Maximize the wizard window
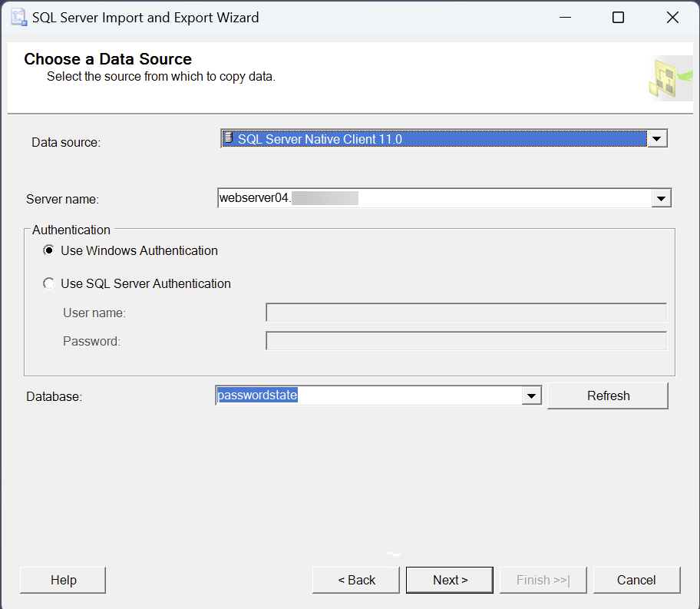 pos(619,18)
